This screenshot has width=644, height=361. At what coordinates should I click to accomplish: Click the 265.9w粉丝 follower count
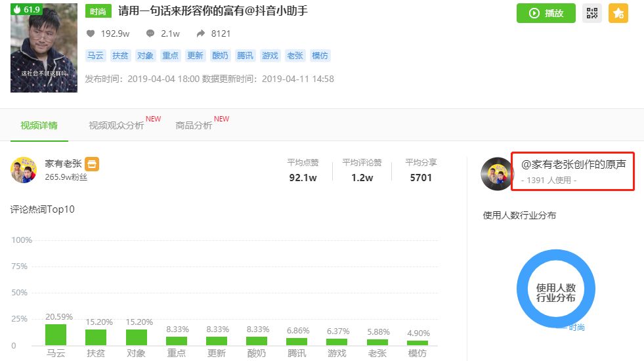click(66, 177)
